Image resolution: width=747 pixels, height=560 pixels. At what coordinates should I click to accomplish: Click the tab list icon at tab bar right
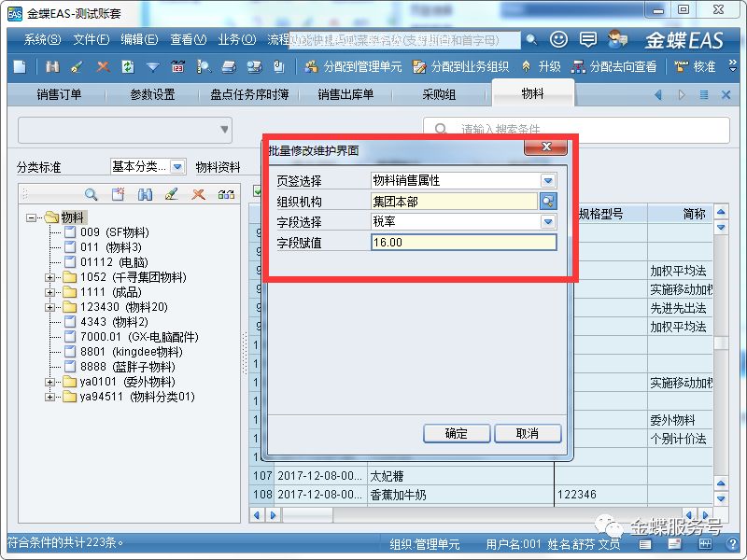click(x=704, y=95)
